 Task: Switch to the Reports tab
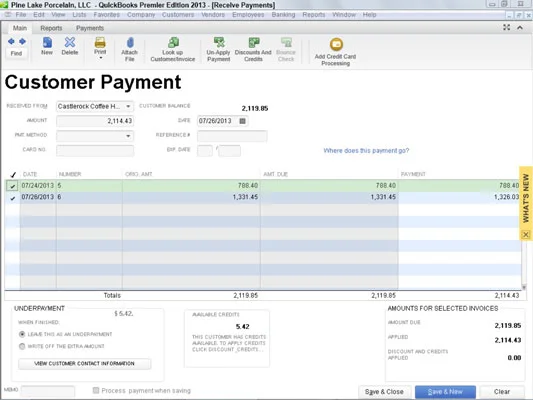point(51,28)
